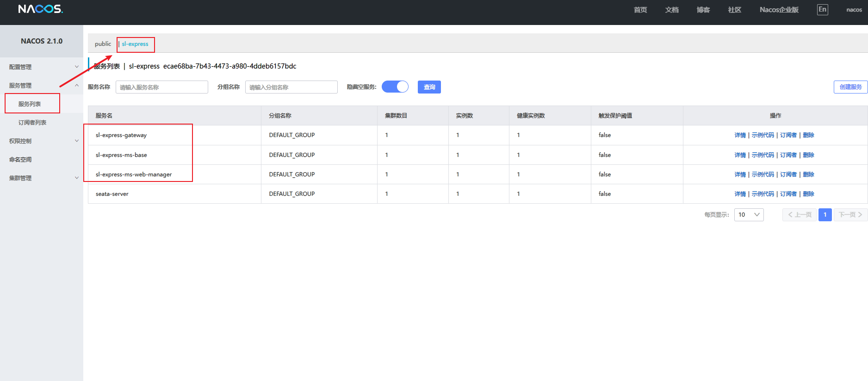This screenshot has height=381, width=868.
Task: Delete the seata-server service
Action: (808, 194)
